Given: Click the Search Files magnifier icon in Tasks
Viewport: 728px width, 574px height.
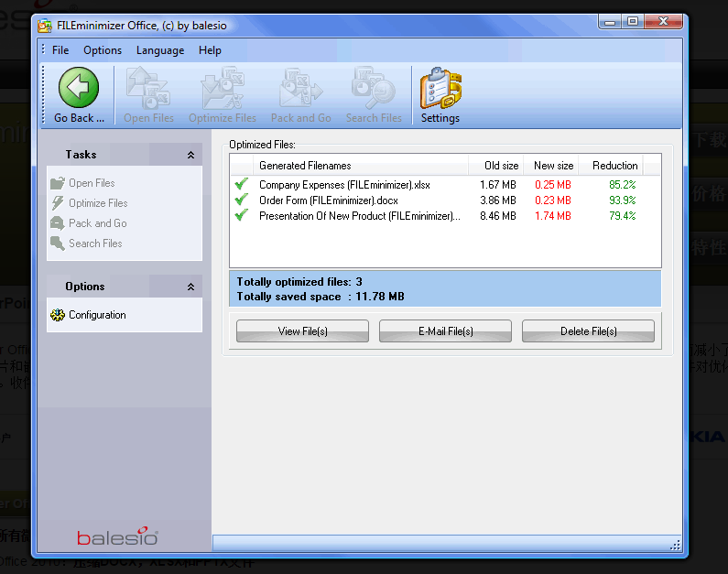Looking at the screenshot, I should click(58, 244).
